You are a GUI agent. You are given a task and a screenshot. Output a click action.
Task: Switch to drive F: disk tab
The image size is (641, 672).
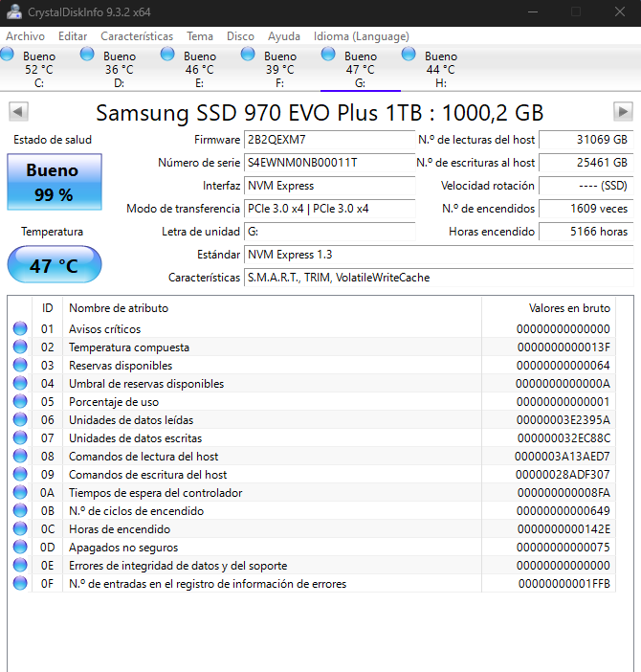pyautogui.click(x=280, y=69)
